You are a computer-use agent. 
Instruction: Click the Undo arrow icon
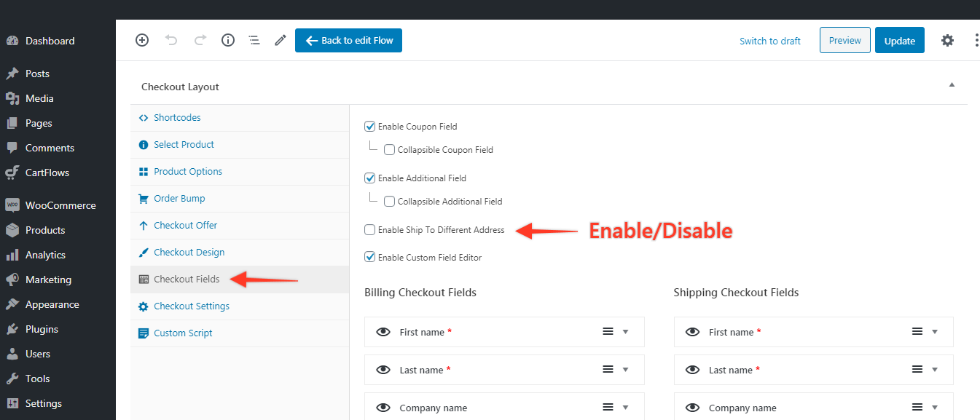coord(171,40)
